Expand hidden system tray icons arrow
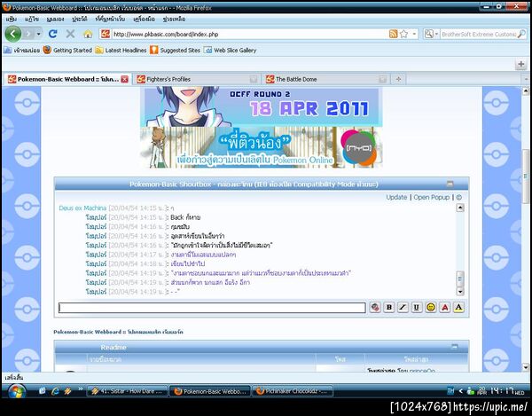Screen dimensions: 532x416 460,391
